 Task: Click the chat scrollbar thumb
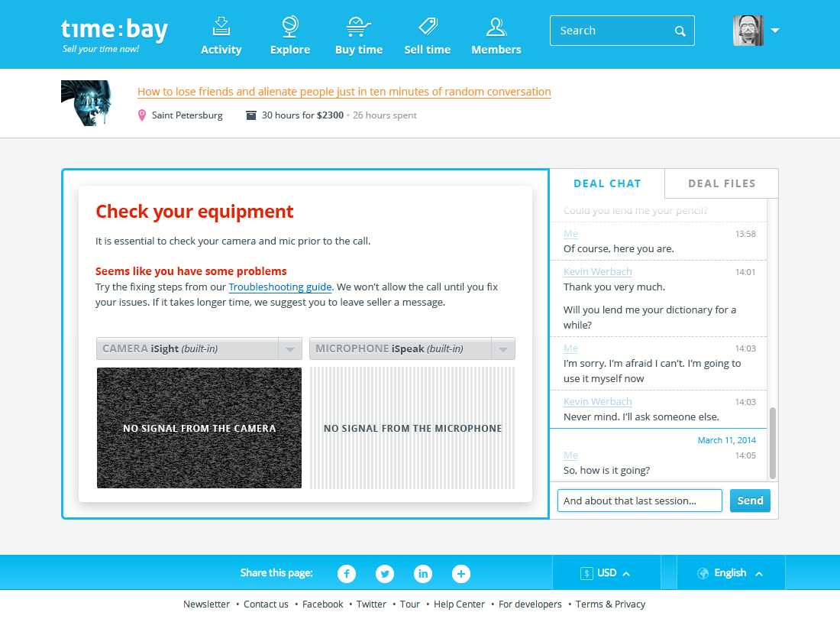pyautogui.click(x=773, y=443)
